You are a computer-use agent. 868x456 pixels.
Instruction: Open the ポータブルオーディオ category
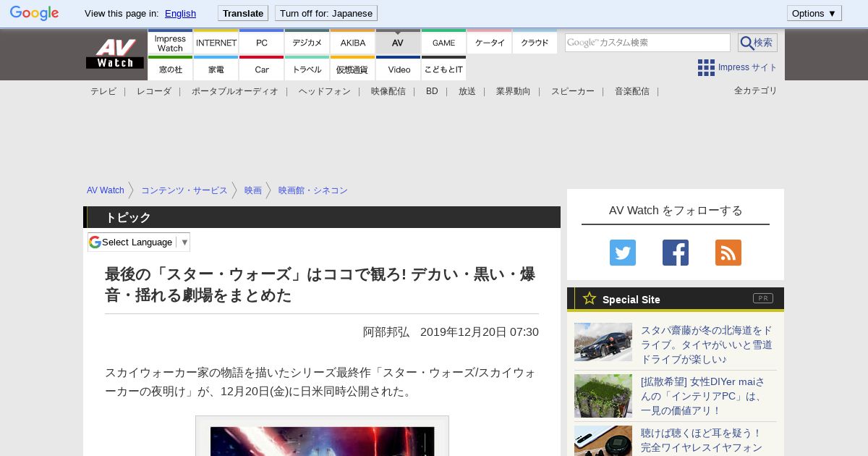click(235, 91)
